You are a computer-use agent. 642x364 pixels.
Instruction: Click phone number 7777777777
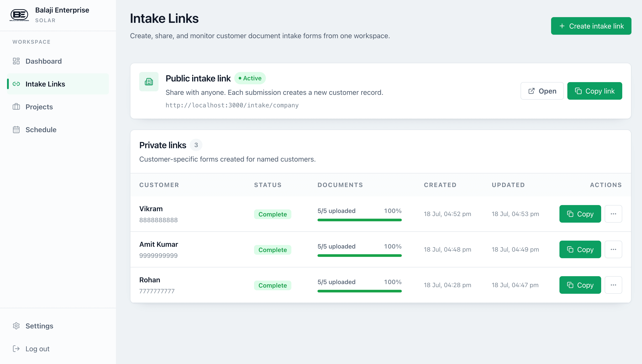[157, 291]
